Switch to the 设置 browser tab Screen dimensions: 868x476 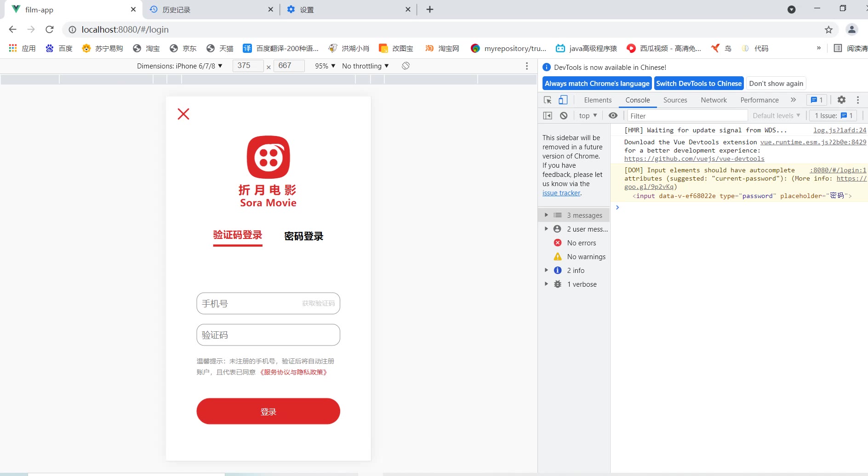pos(348,10)
